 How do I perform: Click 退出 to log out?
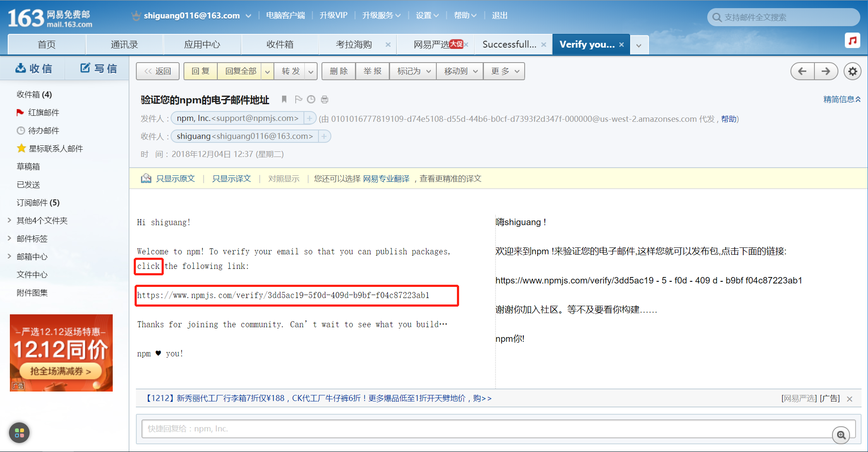tap(500, 15)
